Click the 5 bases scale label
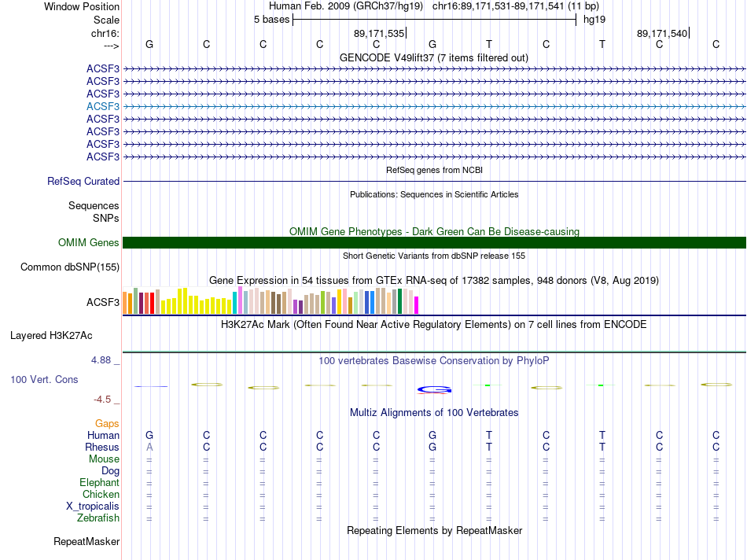747x560 pixels. tap(271, 20)
